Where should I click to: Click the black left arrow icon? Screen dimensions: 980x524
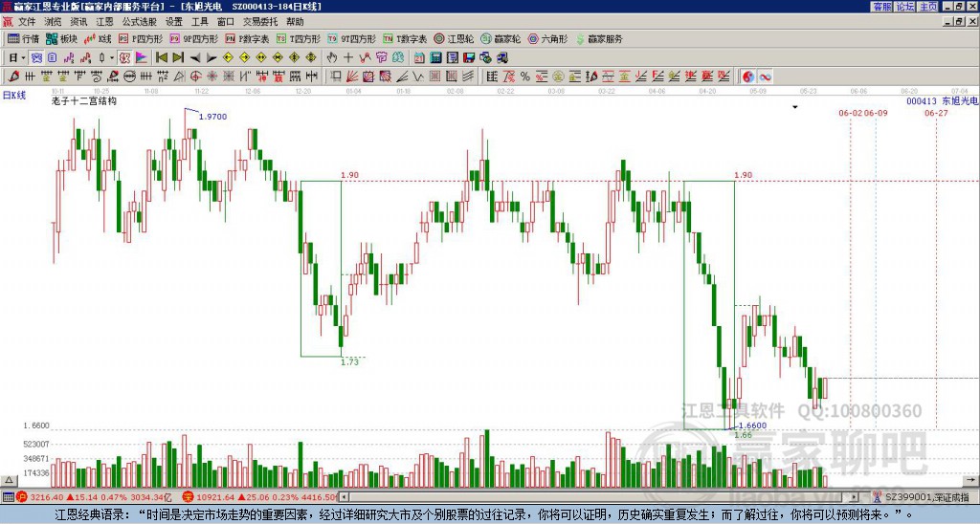[195, 58]
